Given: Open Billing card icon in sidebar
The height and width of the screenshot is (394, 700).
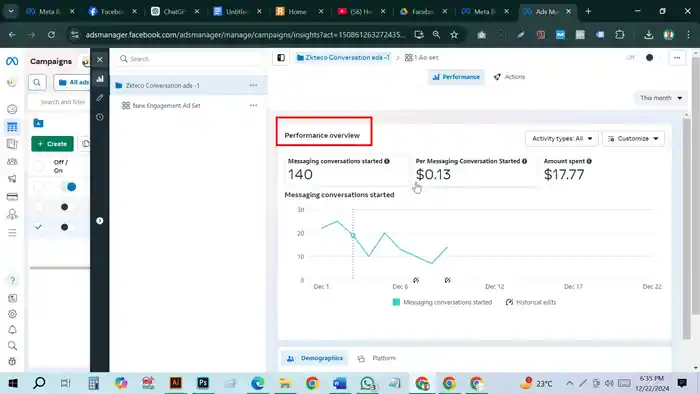Looking at the screenshot, I should coord(12,197).
